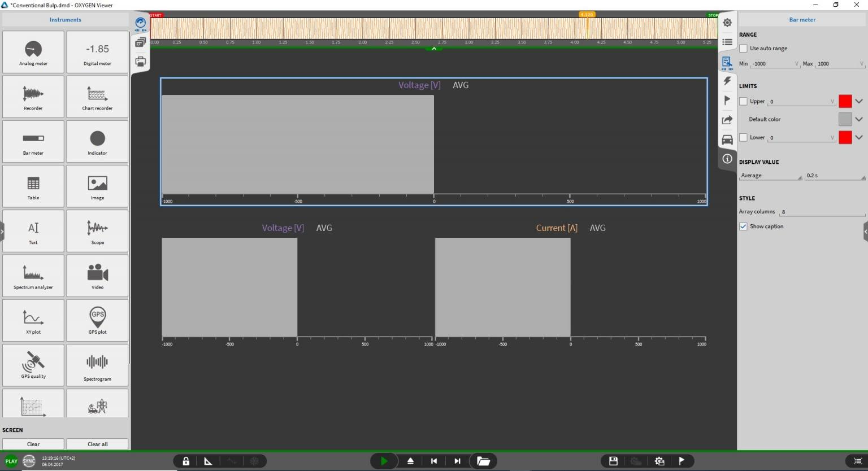Open the Instruments tab header
Image resolution: width=868 pixels, height=471 pixels.
(66, 20)
